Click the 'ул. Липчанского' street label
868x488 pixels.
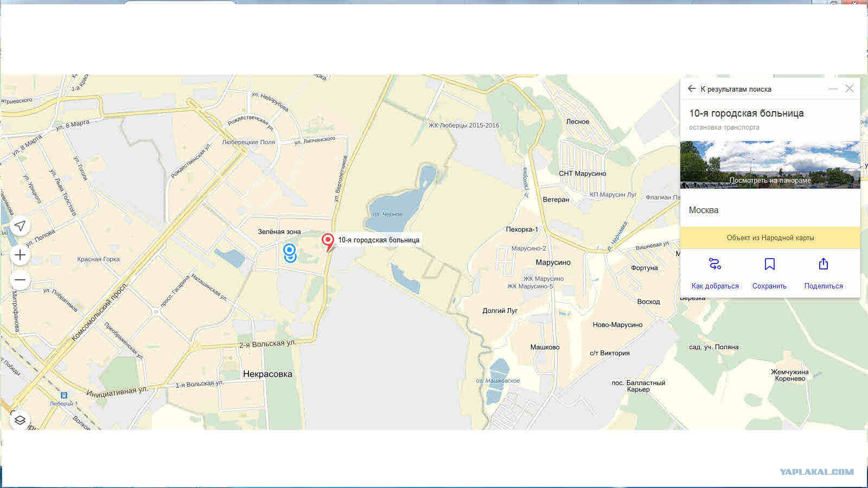click(315, 140)
